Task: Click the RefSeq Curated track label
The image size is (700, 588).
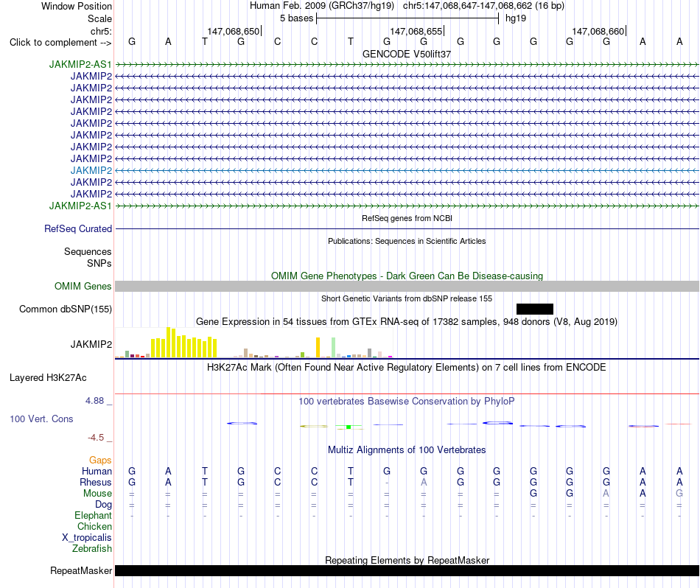Action: click(78, 228)
